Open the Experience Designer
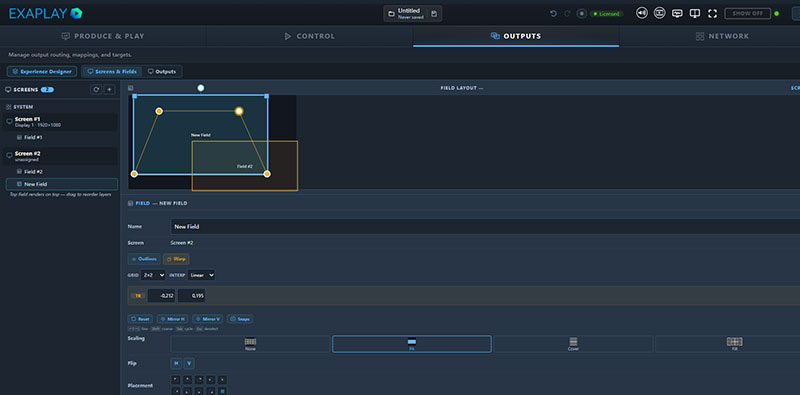The image size is (800, 395). (x=42, y=71)
